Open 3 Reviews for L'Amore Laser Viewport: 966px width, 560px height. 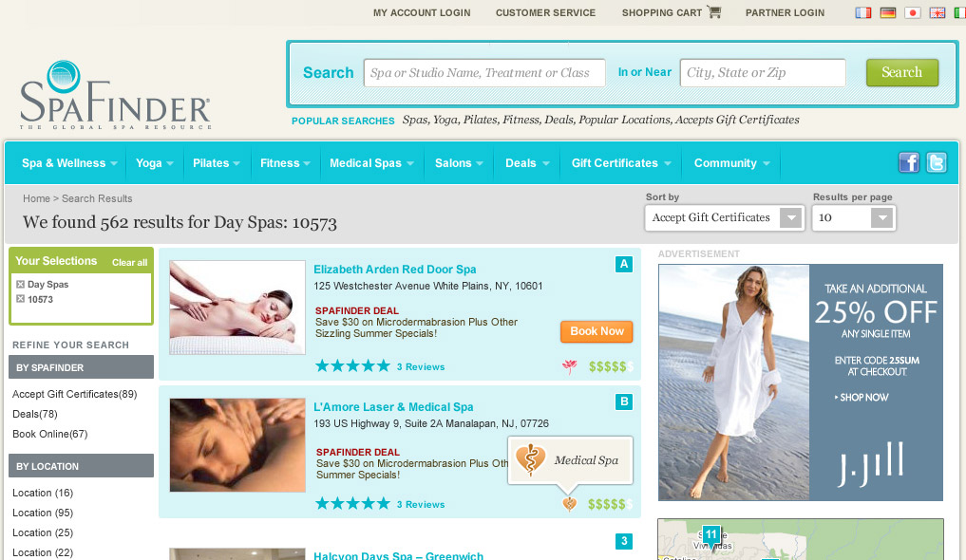(421, 505)
